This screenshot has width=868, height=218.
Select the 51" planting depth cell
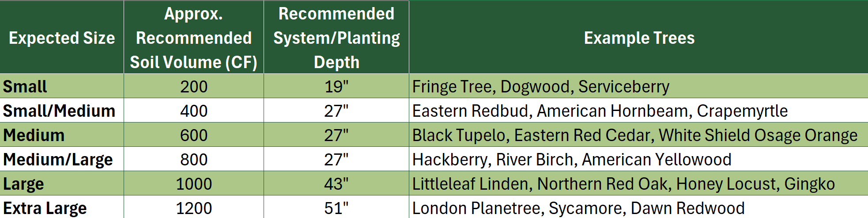[336, 207]
